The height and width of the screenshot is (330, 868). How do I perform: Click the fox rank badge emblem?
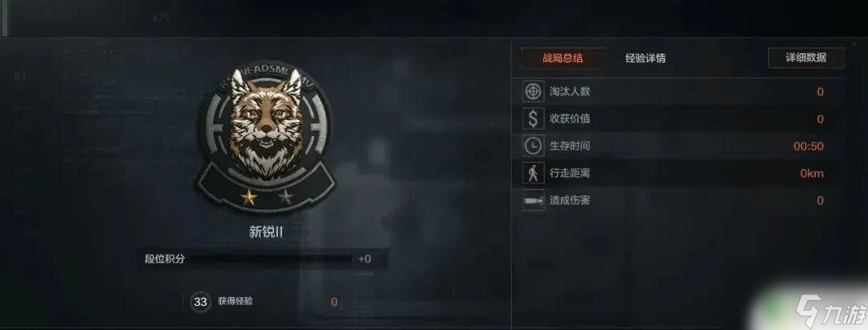264,137
